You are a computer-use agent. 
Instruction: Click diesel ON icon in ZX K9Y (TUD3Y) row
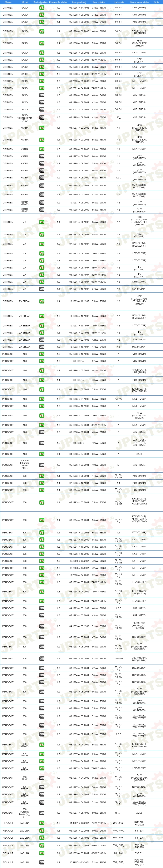tap(42, 289)
